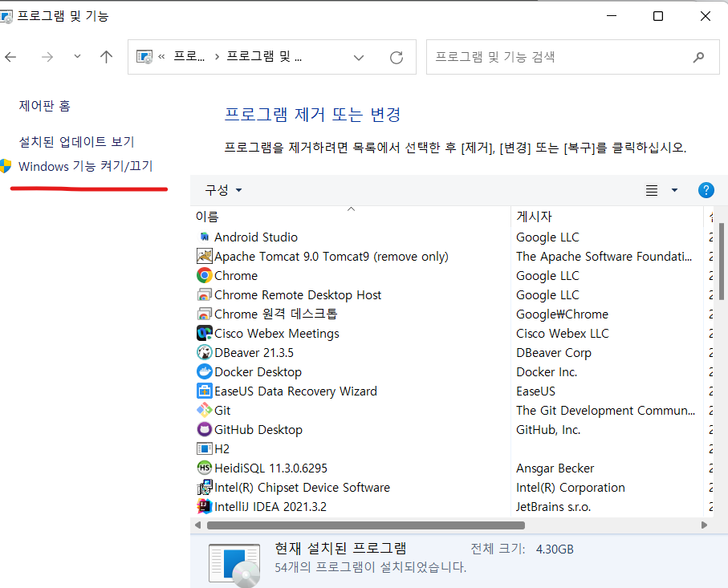The height and width of the screenshot is (588, 728).
Task: Click the Chrome Remote Desktop Host icon
Action: 205,295
